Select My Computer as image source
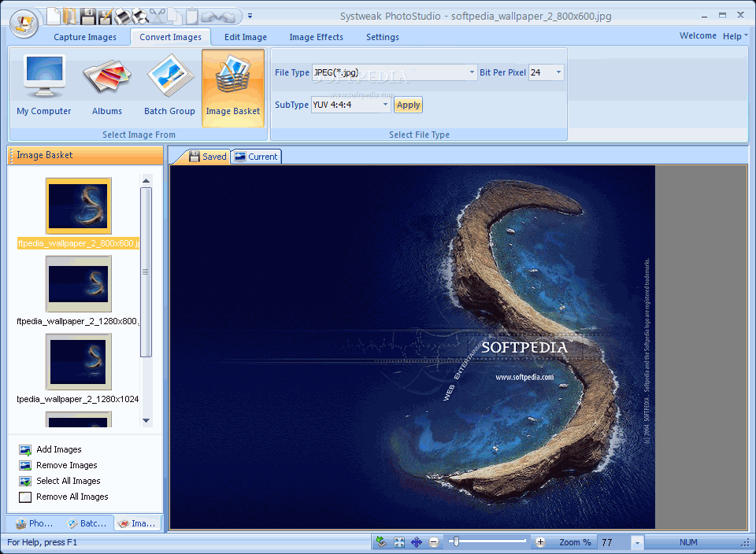756x554 pixels. coord(44,87)
